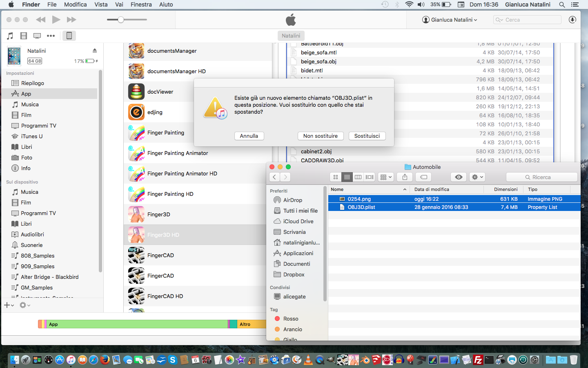
Task: Click the downloads arrow icon in iTunes
Action: (572, 20)
